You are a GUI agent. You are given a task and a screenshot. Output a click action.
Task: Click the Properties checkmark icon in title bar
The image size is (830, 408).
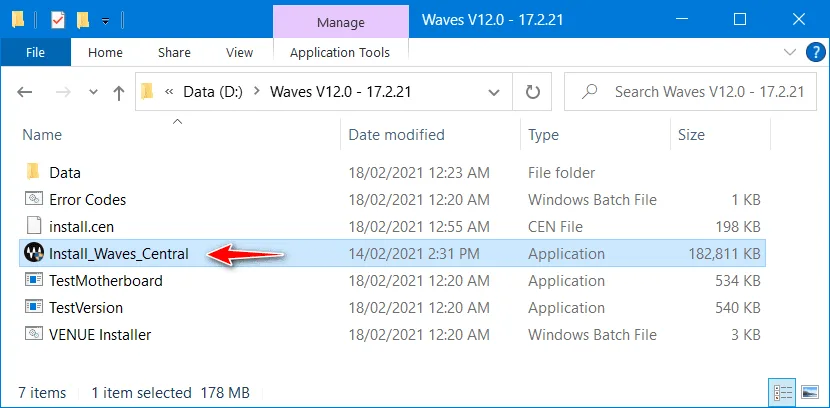(57, 21)
